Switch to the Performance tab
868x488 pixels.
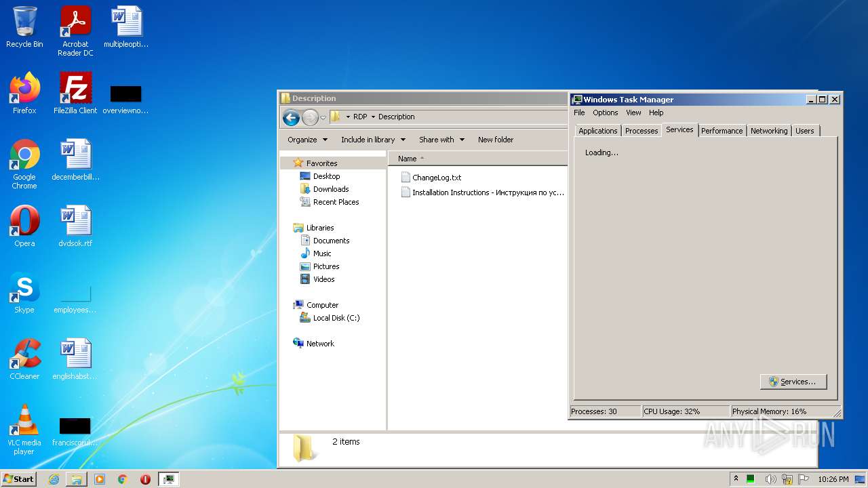click(722, 131)
